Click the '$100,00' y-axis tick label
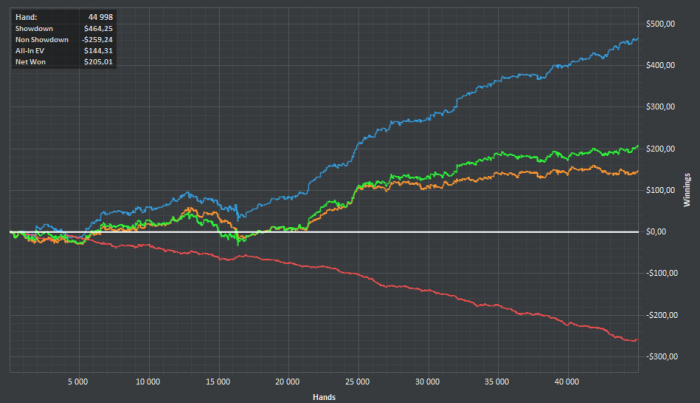 [660, 191]
